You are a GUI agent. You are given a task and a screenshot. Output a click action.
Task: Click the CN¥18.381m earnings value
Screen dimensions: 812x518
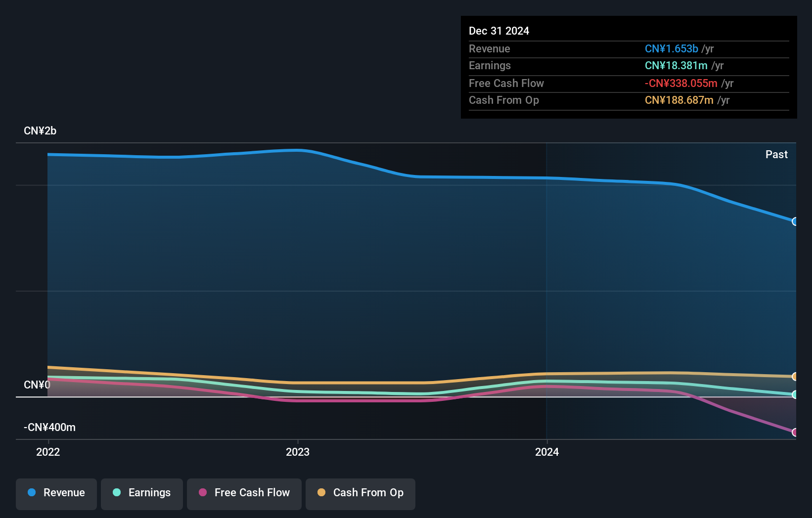[x=676, y=65]
